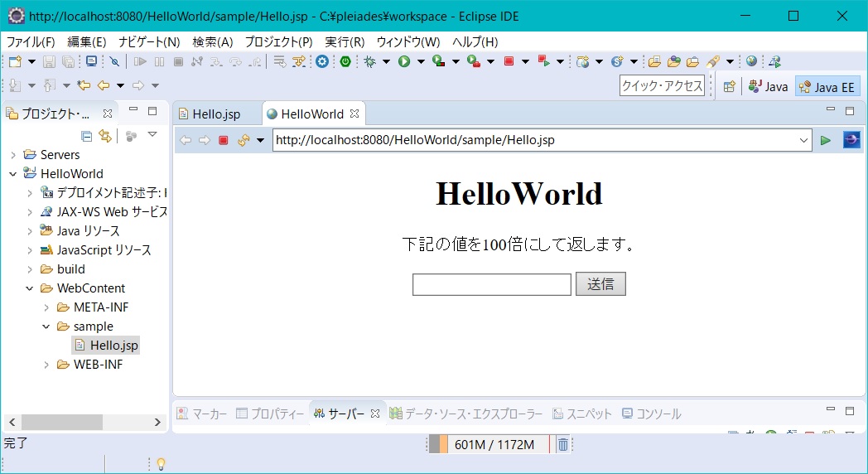Click the Run Garbage Collector trash icon
The width and height of the screenshot is (868, 474).
(562, 445)
